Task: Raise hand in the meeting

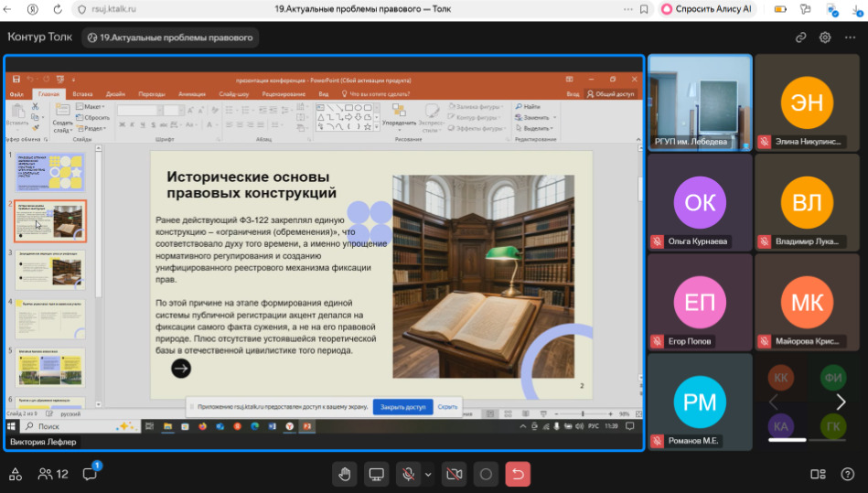Action: click(345, 474)
